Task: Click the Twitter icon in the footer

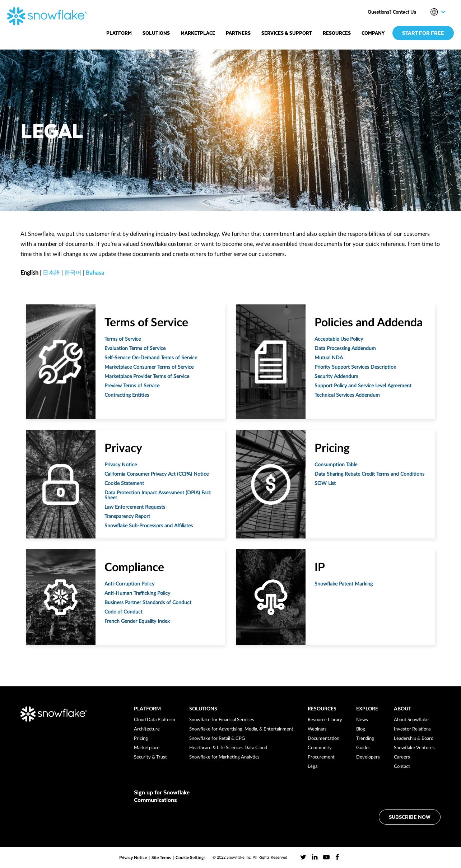Action: click(303, 857)
